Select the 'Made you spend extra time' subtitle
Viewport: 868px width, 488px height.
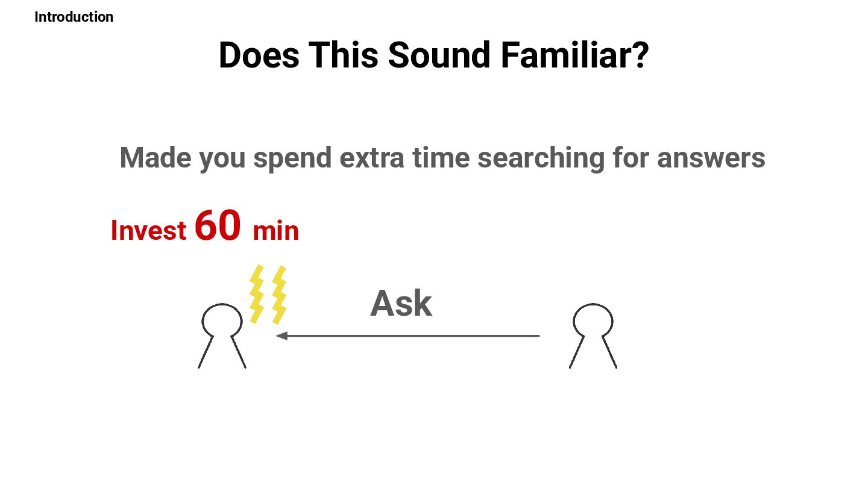[442, 158]
